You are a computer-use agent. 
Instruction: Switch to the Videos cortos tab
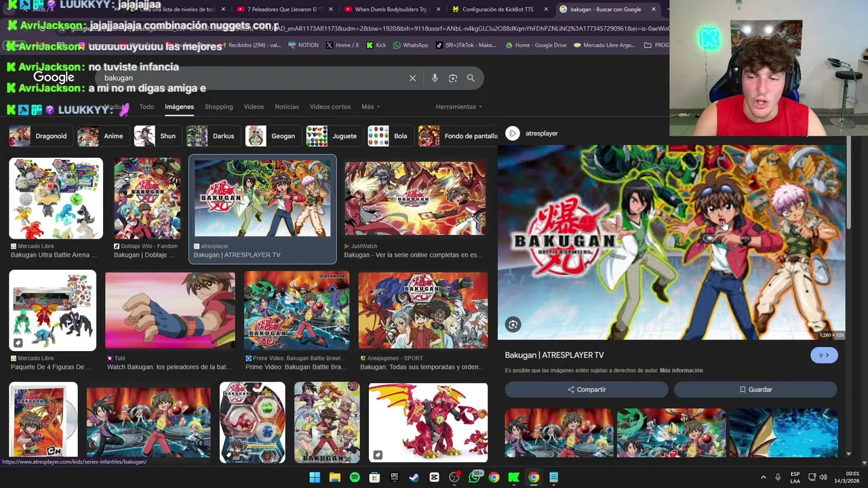330,107
